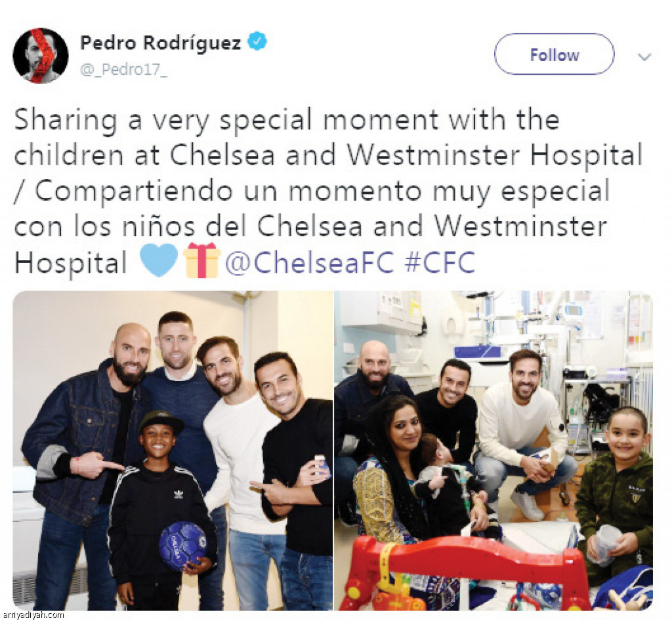The image size is (672, 621).
Task: Open the right hospital ward photo
Action: (493, 451)
